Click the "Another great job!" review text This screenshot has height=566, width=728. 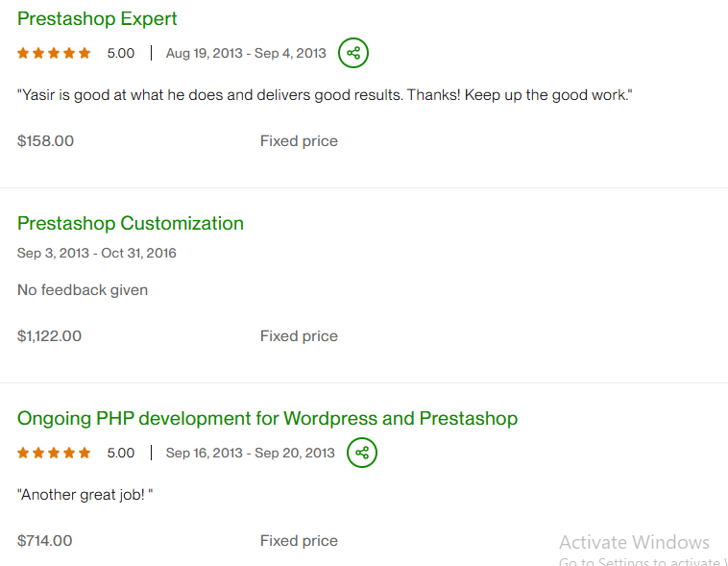[85, 495]
